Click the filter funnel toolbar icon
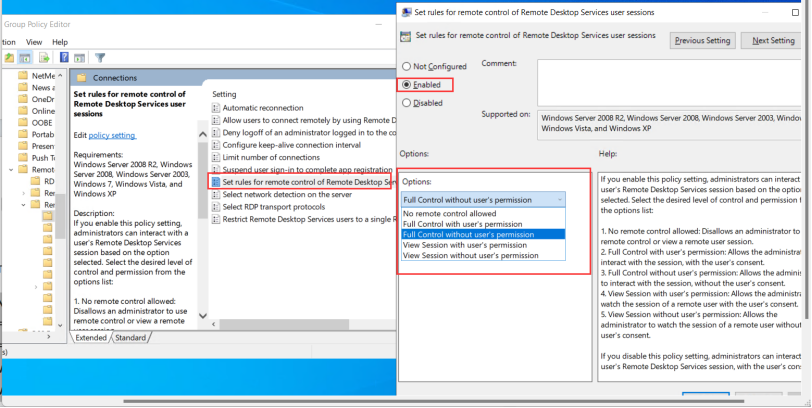This screenshot has width=812, height=408. pos(100,58)
